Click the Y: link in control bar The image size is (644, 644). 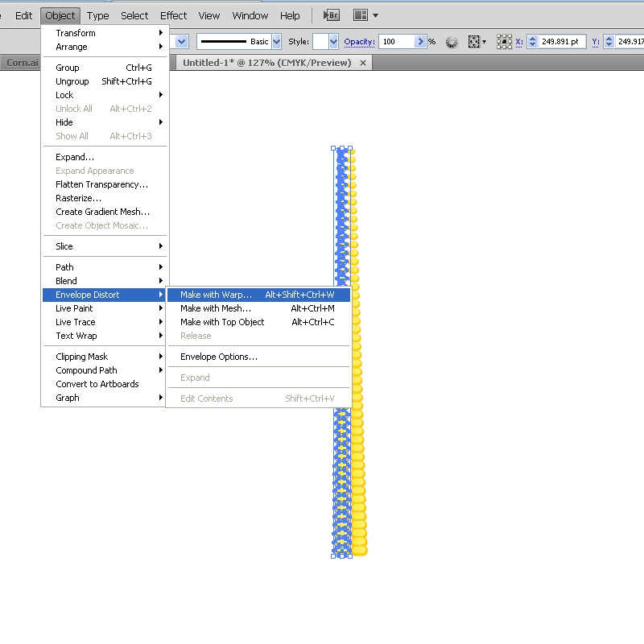(596, 42)
